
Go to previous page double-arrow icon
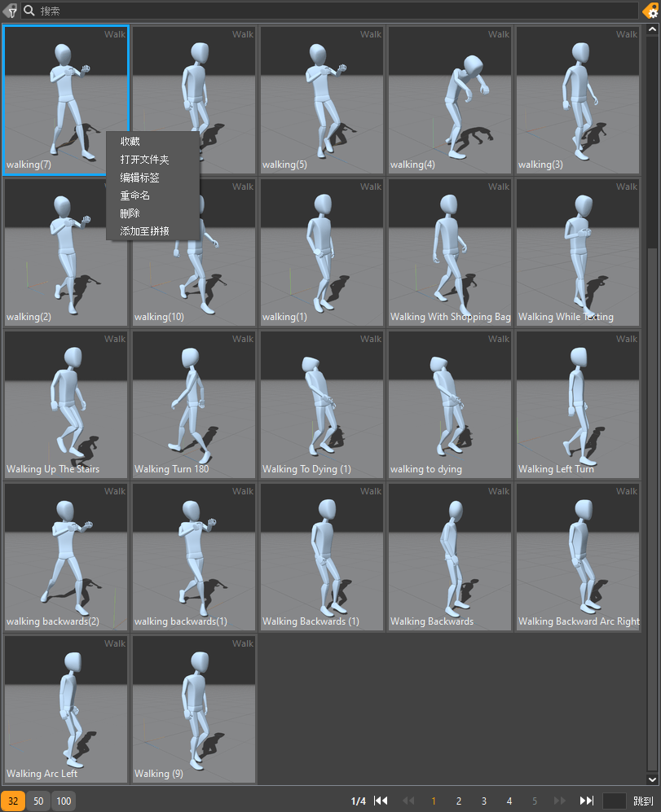pos(408,801)
